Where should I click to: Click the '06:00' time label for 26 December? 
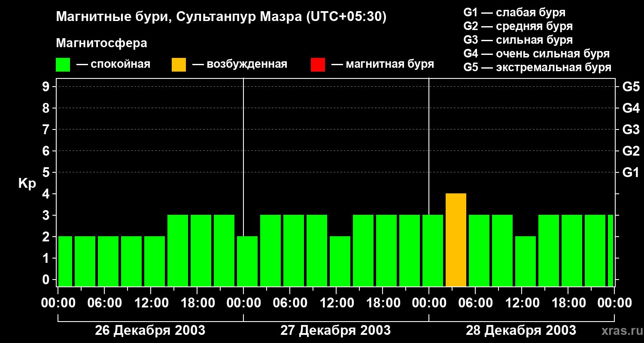(104, 303)
